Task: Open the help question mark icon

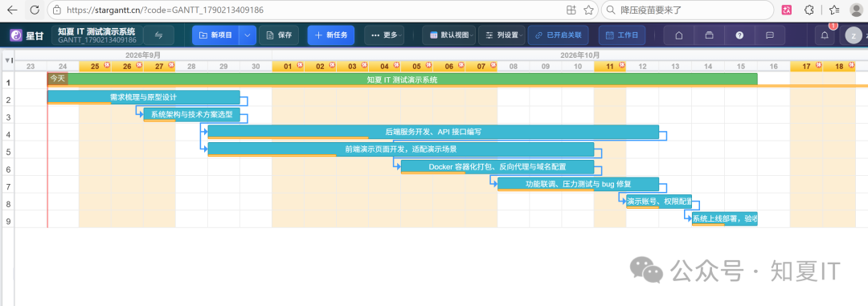Action: tap(739, 35)
